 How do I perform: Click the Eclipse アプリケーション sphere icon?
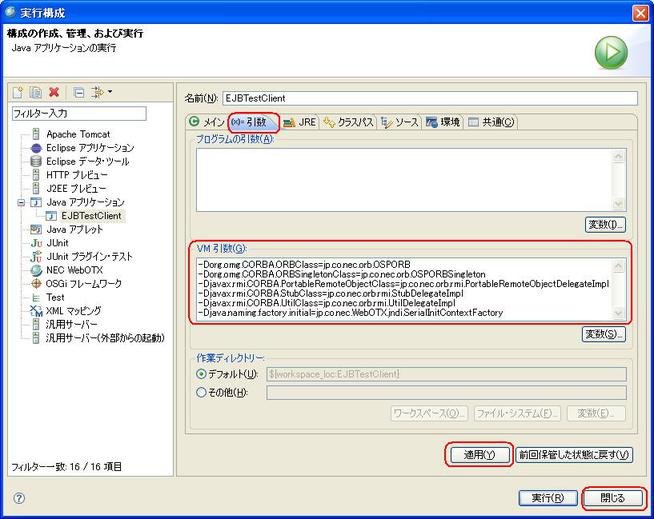(x=36, y=148)
